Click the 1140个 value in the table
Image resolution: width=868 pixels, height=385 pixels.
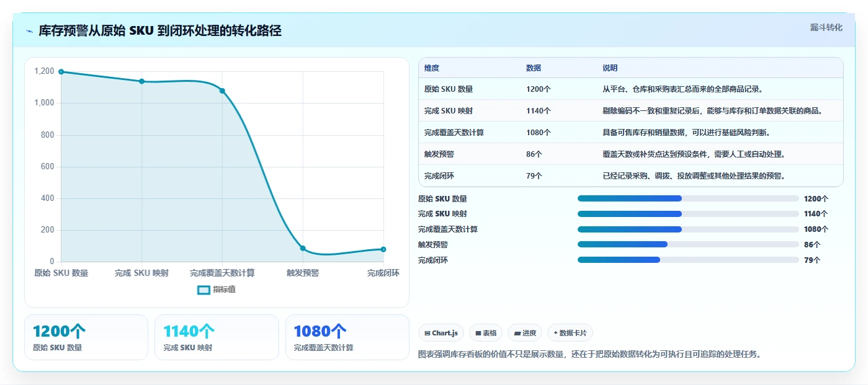coord(539,111)
